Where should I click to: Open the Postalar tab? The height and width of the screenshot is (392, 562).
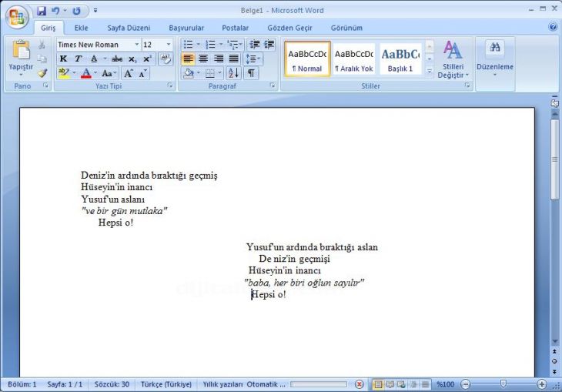point(235,28)
